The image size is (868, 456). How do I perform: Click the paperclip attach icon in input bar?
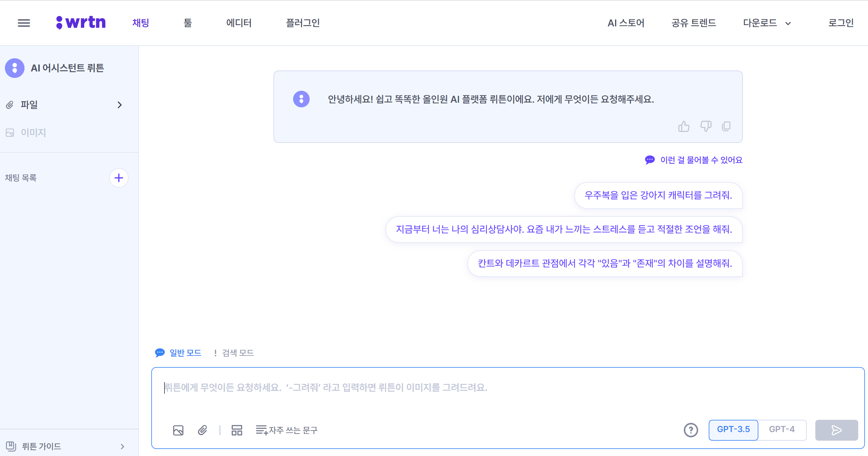[202, 430]
